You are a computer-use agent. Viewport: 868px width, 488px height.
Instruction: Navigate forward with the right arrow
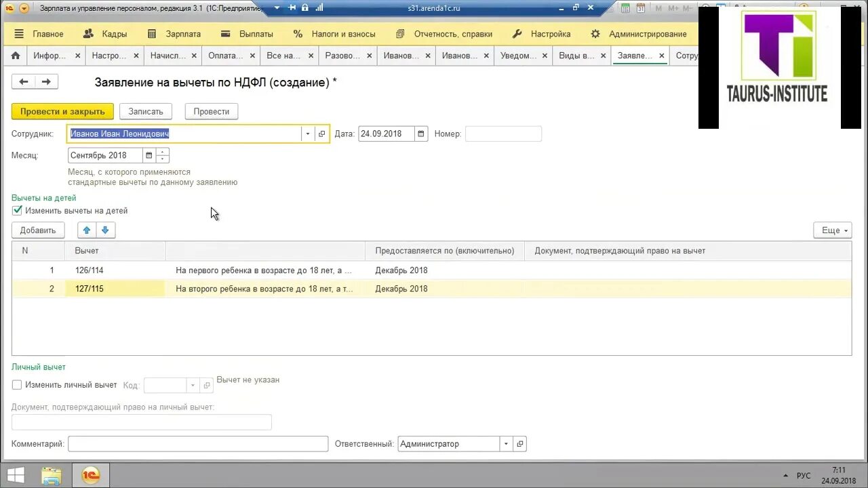pyautogui.click(x=46, y=82)
